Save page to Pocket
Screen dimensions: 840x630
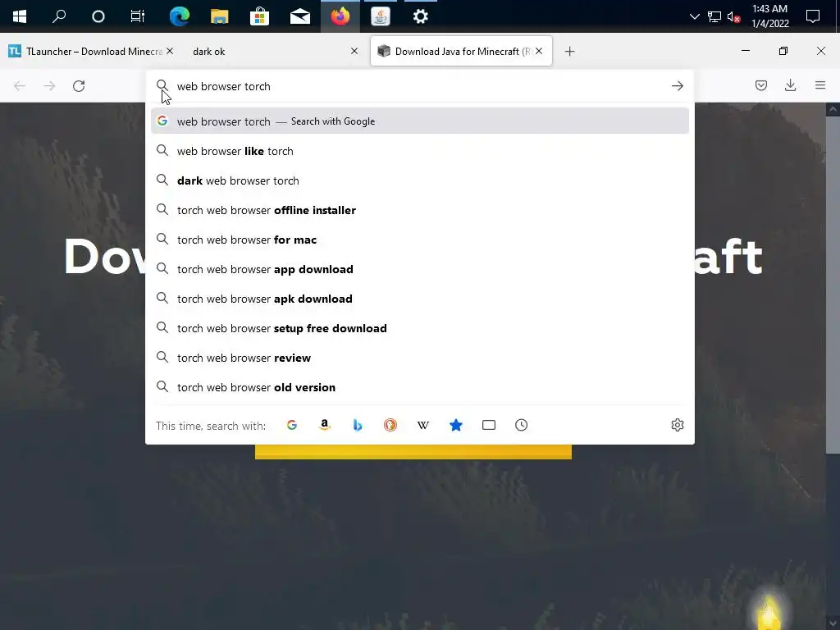760,85
